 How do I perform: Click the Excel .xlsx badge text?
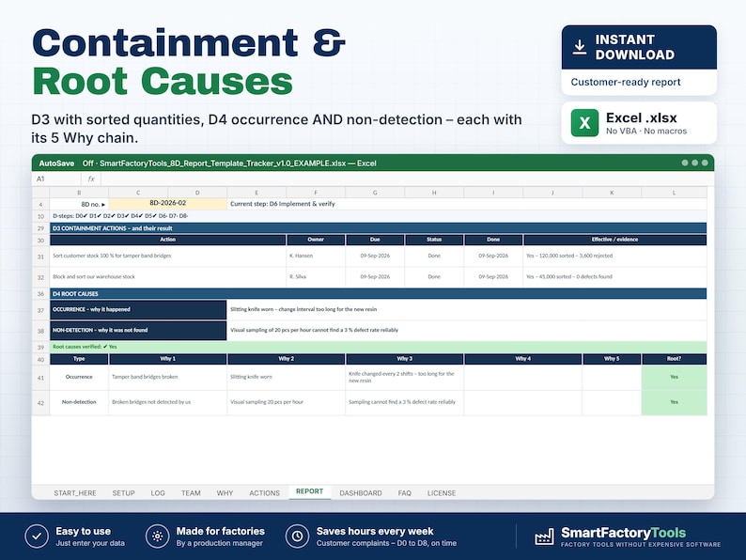tap(642, 117)
